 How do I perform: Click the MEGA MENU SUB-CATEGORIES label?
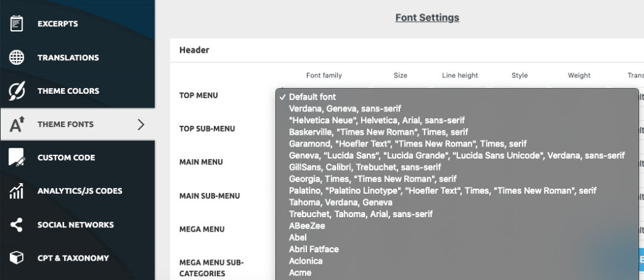coord(211,267)
